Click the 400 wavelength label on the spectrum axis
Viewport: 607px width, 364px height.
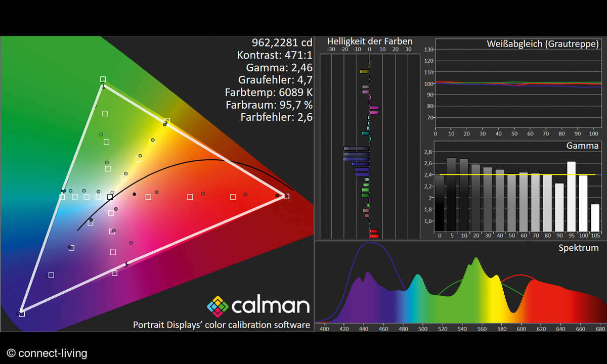click(x=324, y=329)
